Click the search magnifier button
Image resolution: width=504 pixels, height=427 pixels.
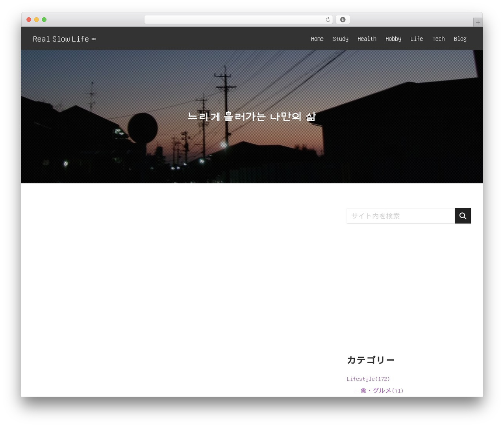[x=463, y=216]
